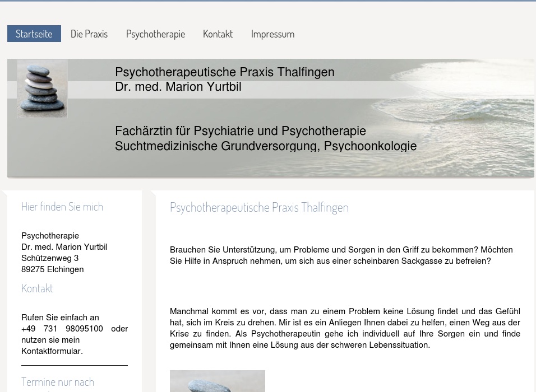Click the stone photo below the welcome text

coord(218,381)
